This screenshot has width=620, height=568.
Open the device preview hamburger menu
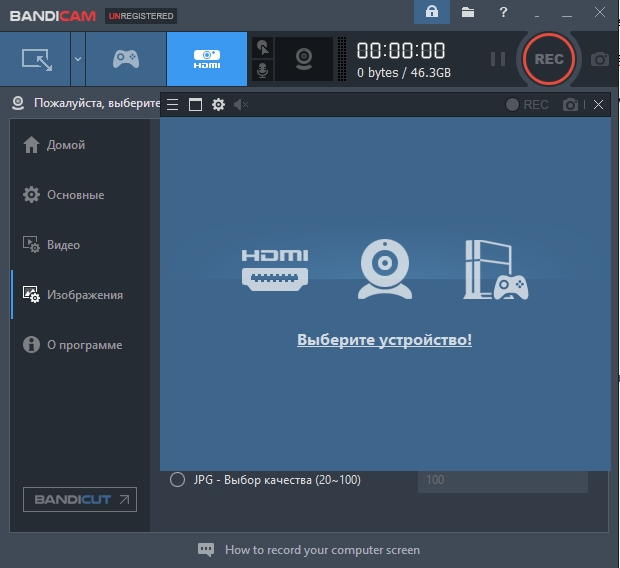(x=172, y=104)
